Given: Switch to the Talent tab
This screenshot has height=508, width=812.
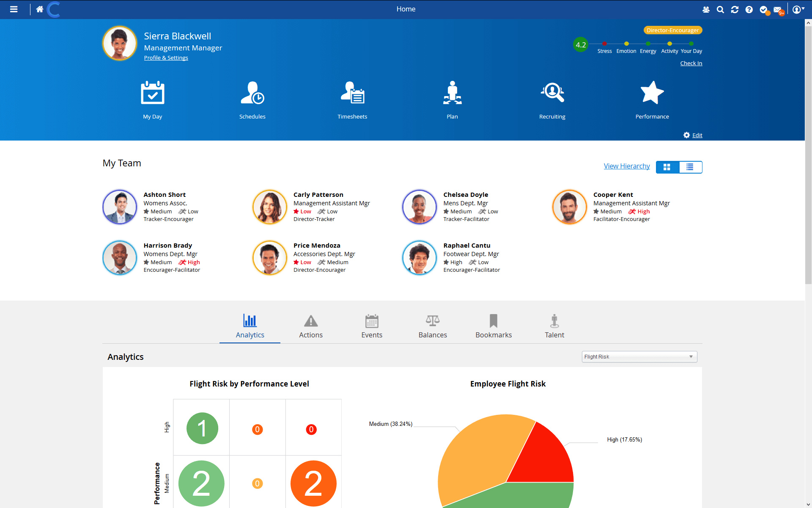Looking at the screenshot, I should pos(554,326).
